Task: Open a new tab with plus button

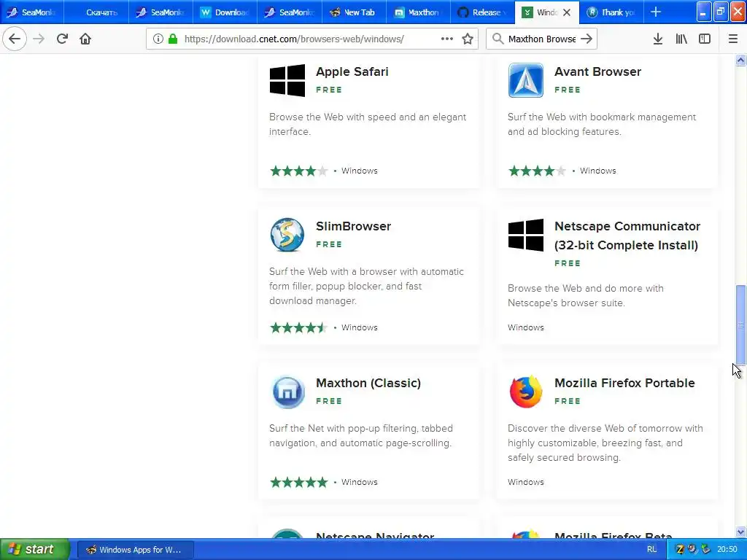Action: [656, 12]
